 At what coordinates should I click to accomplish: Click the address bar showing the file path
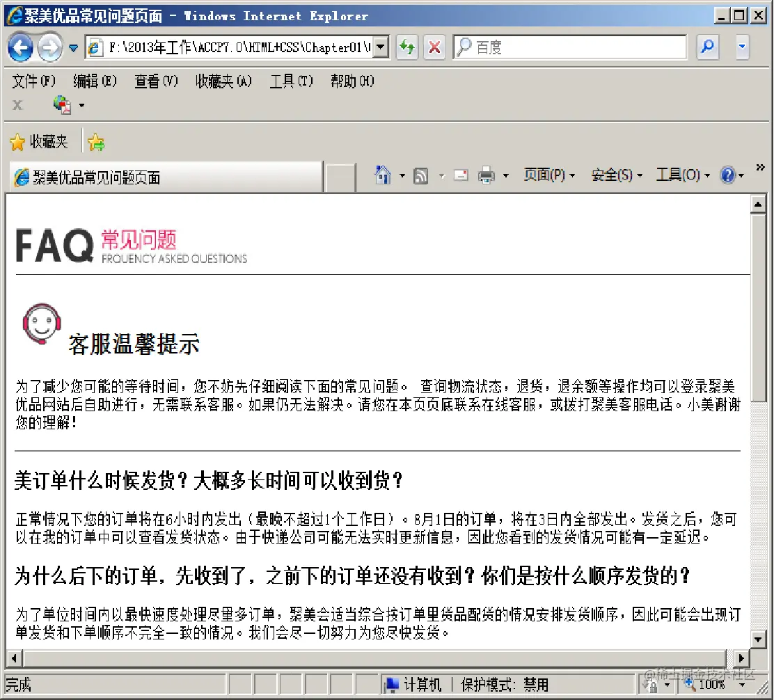click(x=230, y=47)
